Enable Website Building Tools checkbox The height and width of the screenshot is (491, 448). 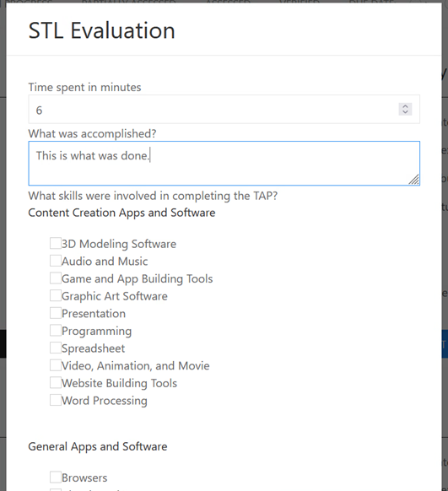click(56, 382)
